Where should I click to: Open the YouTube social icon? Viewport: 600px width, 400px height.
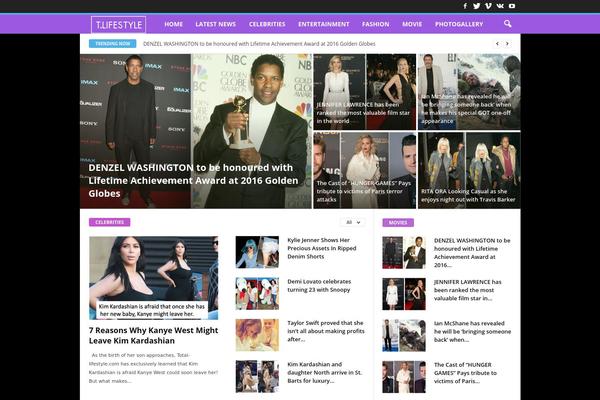coord(512,6)
